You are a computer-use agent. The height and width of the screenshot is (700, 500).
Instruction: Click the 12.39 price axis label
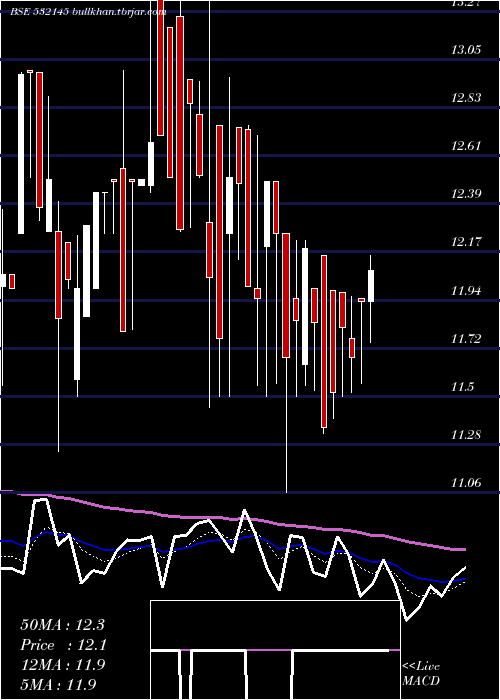pyautogui.click(x=466, y=194)
